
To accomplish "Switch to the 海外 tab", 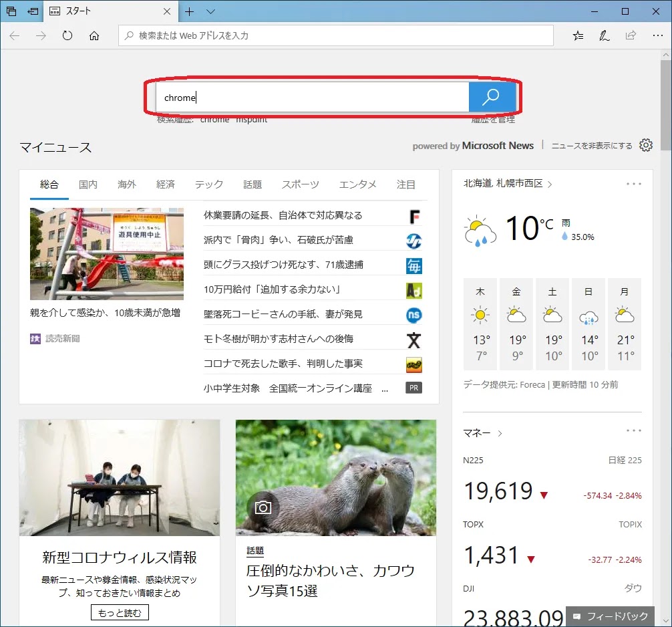I will (x=127, y=184).
